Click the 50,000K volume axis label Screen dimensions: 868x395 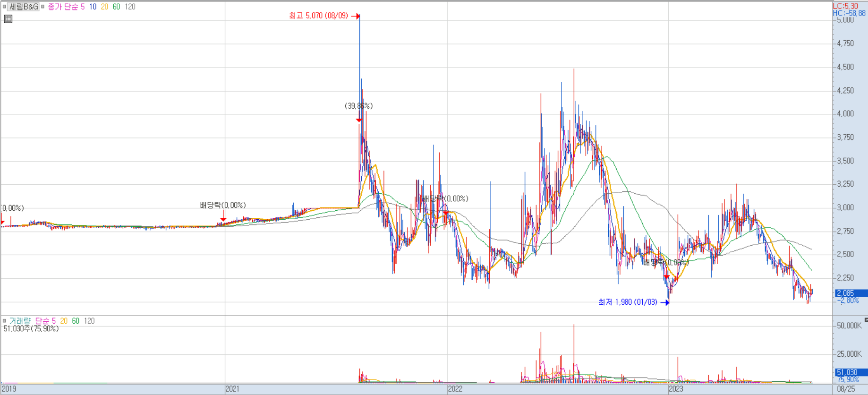pos(849,326)
